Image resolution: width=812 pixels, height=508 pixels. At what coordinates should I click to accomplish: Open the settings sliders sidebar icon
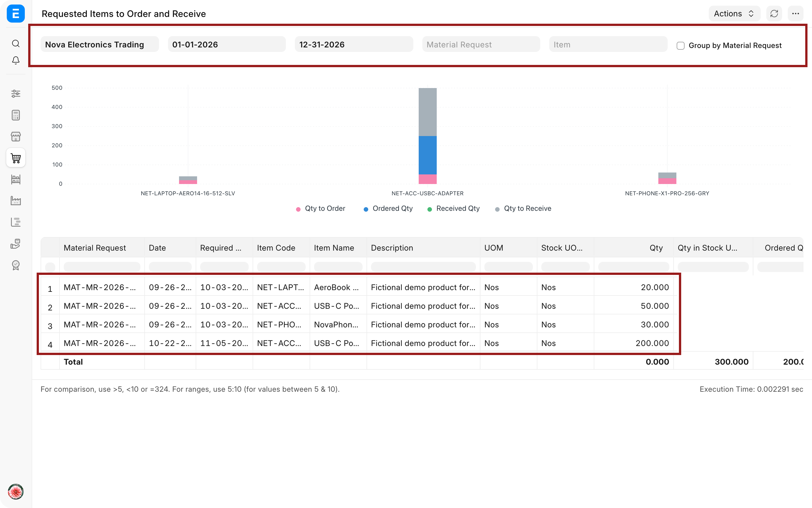click(16, 93)
